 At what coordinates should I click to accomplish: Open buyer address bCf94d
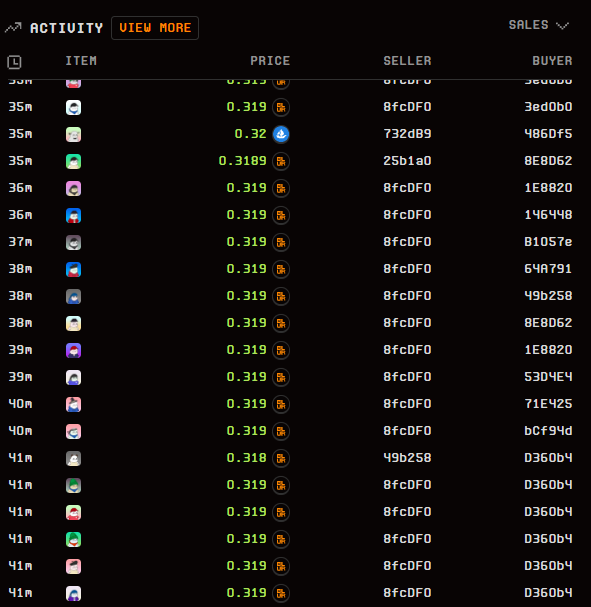coord(548,430)
